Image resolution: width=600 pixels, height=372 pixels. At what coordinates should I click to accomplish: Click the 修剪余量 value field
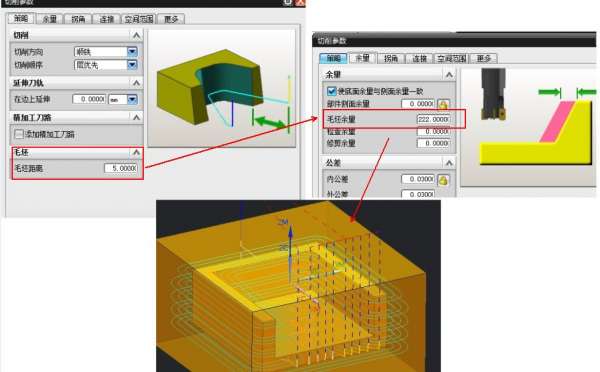point(433,143)
